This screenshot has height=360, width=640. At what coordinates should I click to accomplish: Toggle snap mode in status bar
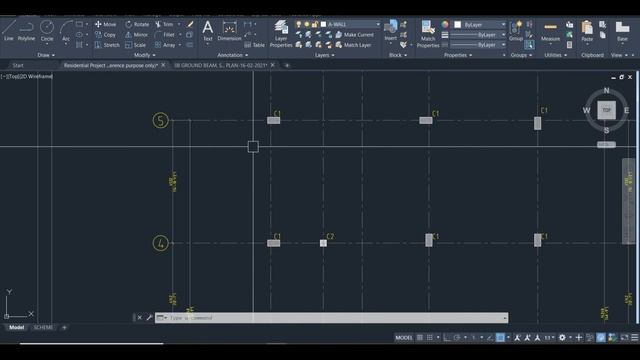click(430, 338)
